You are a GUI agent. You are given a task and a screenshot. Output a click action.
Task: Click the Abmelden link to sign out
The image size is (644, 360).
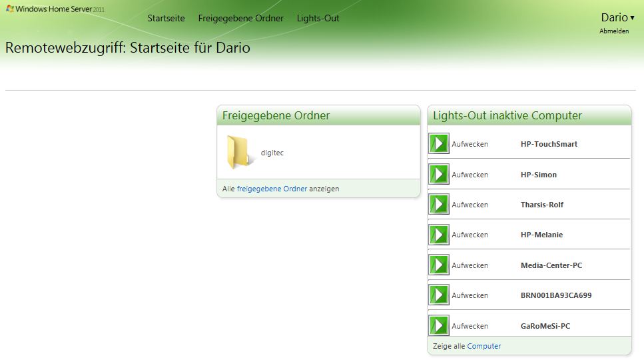coord(613,31)
